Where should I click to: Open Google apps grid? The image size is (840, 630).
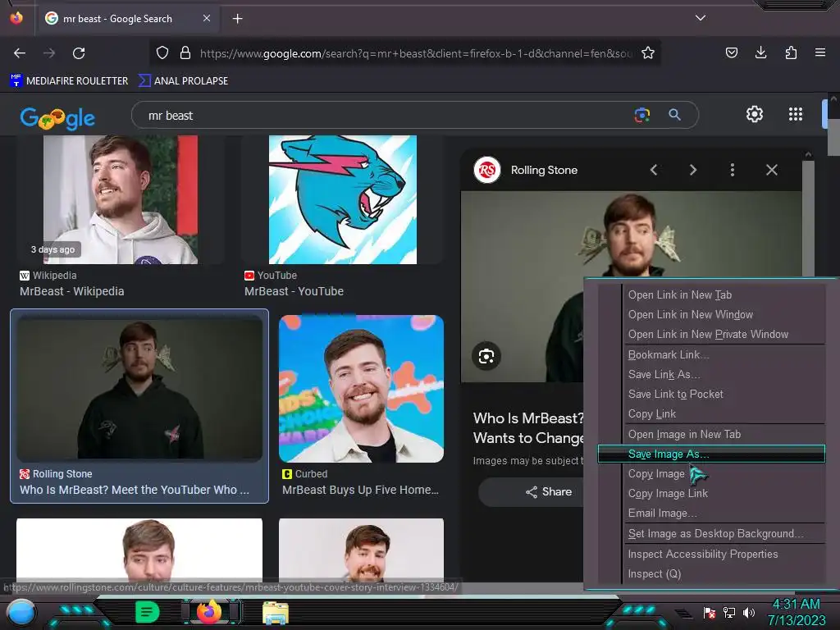point(796,114)
